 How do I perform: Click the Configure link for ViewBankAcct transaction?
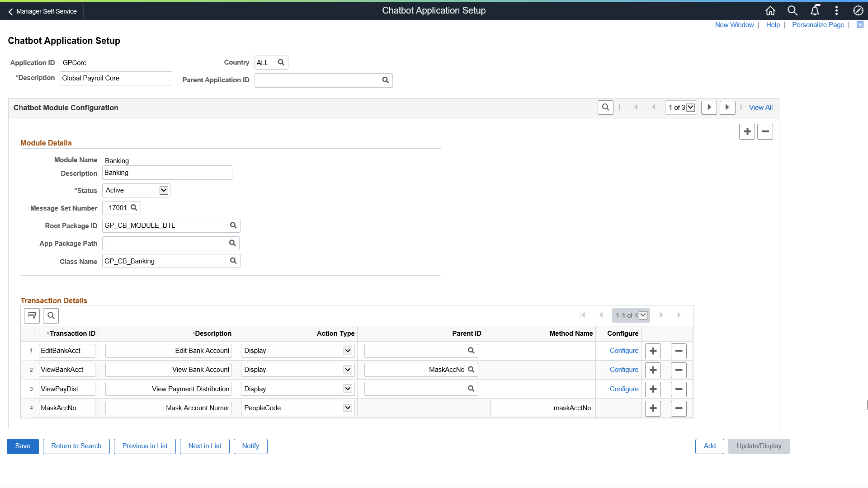[623, 370]
